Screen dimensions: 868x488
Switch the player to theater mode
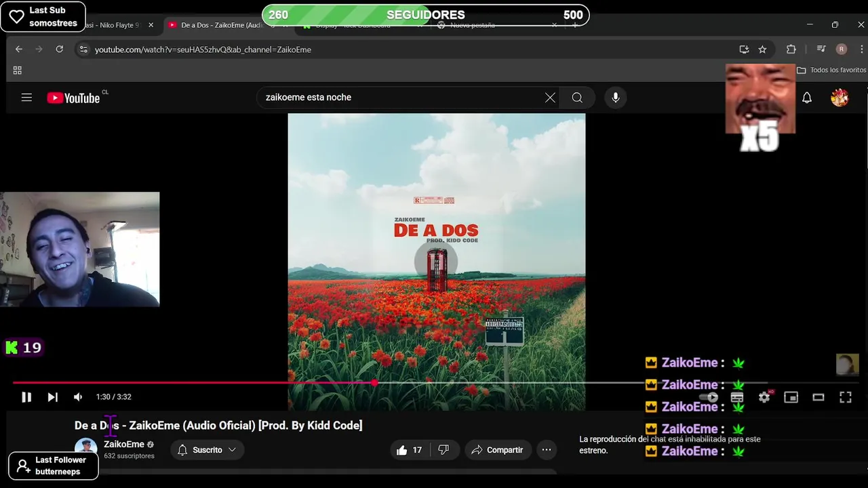coord(818,397)
